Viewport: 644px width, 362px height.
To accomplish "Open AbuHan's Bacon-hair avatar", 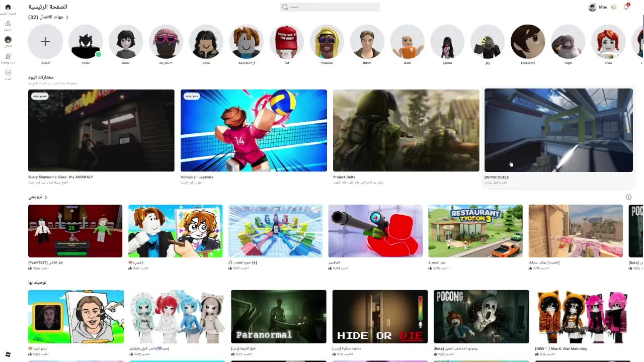I will (247, 42).
